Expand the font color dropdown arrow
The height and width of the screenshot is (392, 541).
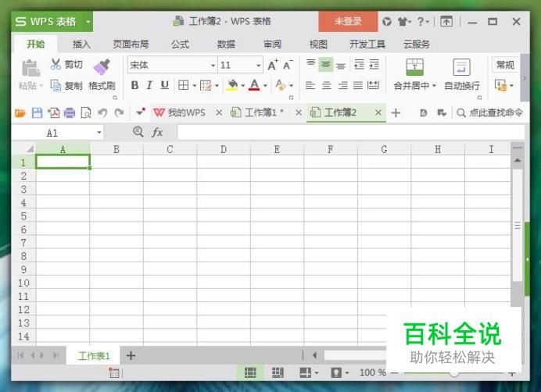coord(265,85)
